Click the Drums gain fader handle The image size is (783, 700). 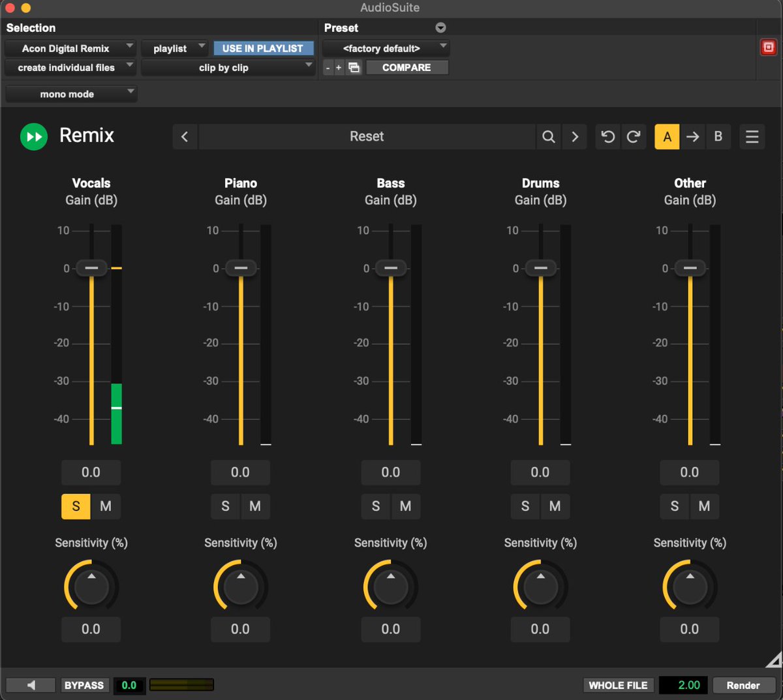(x=541, y=268)
